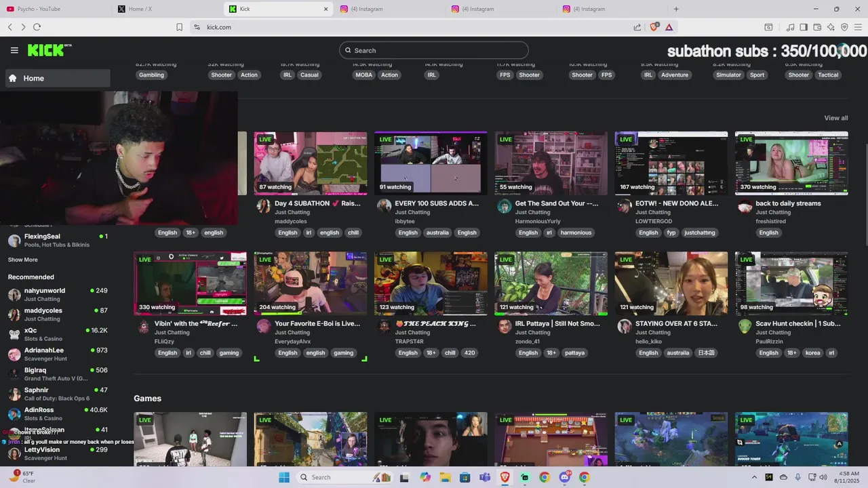Viewport: 868px width, 488px height.
Task: Open the EVERY 100 SUBS ADDS stream thumbnail
Action: [x=431, y=163]
